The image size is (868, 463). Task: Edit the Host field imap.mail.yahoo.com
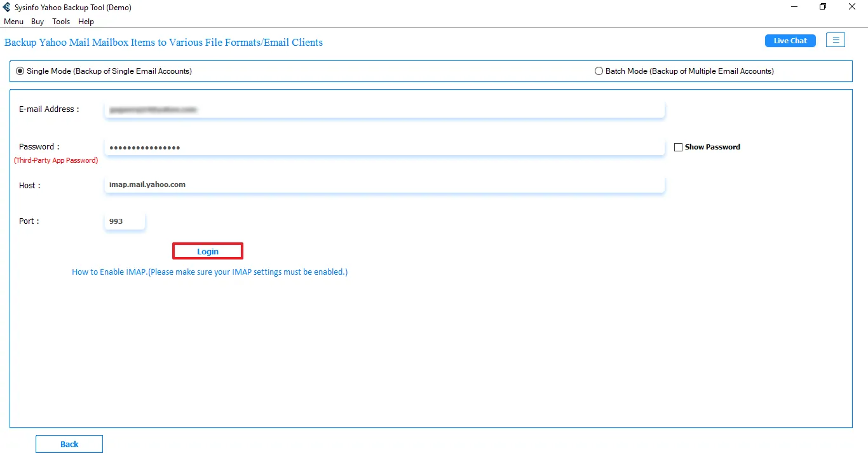384,184
